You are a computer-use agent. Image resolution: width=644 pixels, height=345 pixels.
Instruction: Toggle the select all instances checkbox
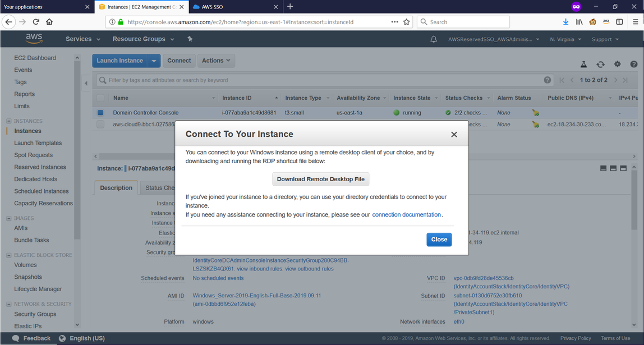tap(100, 98)
